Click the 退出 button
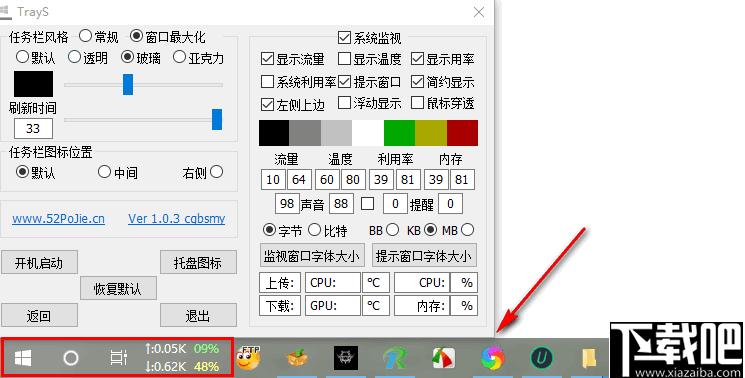Image resolution: width=745 pixels, height=378 pixels. (x=198, y=315)
